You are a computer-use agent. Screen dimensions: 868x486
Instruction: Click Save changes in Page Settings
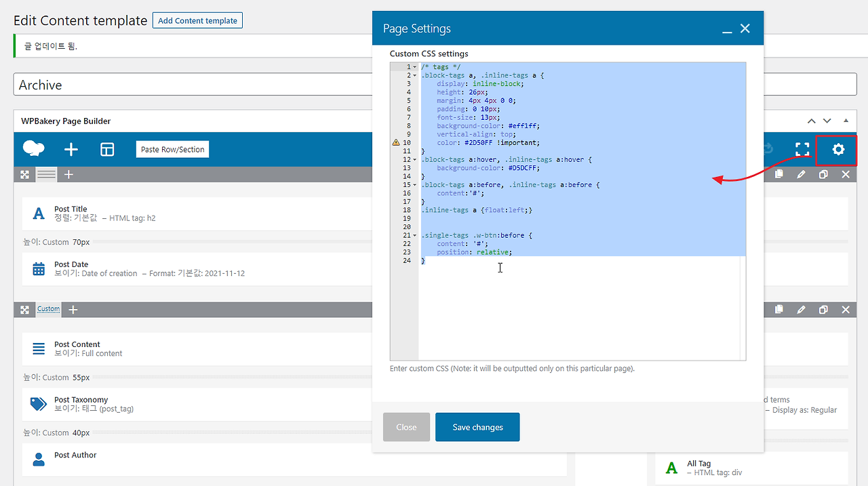coord(477,427)
